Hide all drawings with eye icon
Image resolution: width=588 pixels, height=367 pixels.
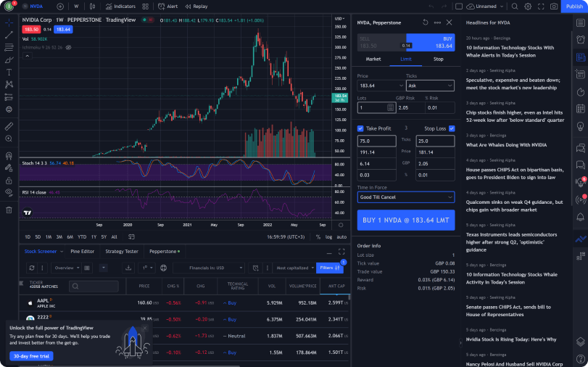tap(9, 192)
